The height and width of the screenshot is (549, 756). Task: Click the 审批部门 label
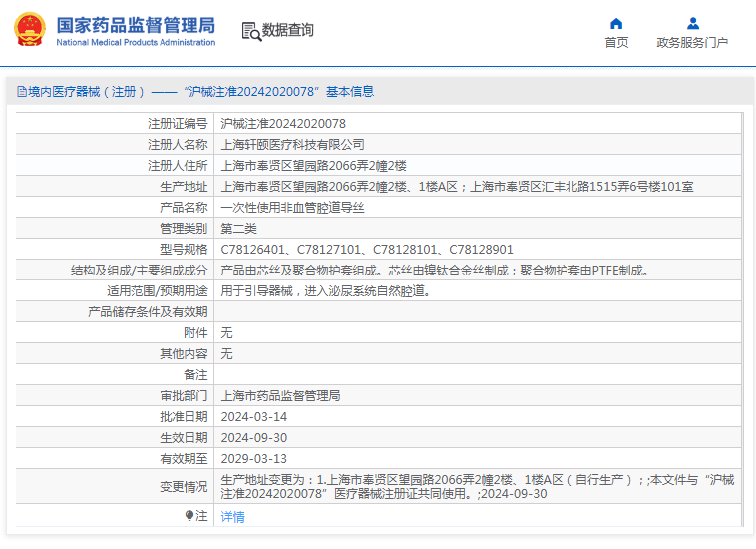point(184,396)
